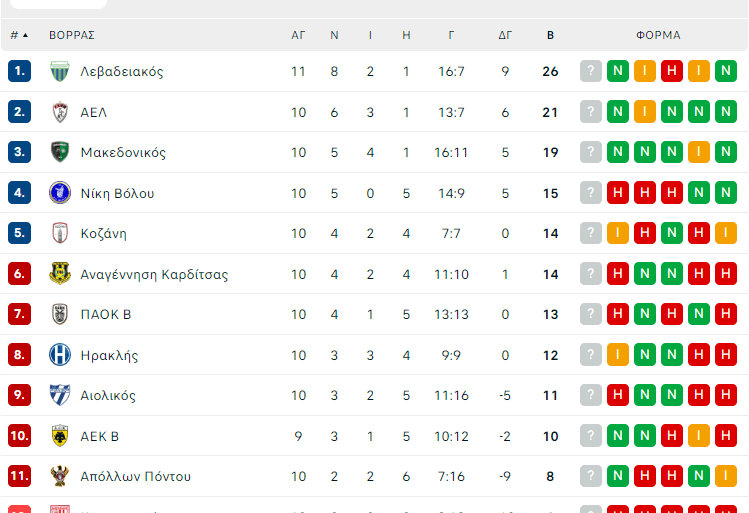Click the Ηρακλής team logo icon
Image resolution: width=749 pixels, height=513 pixels.
pyautogui.click(x=60, y=355)
